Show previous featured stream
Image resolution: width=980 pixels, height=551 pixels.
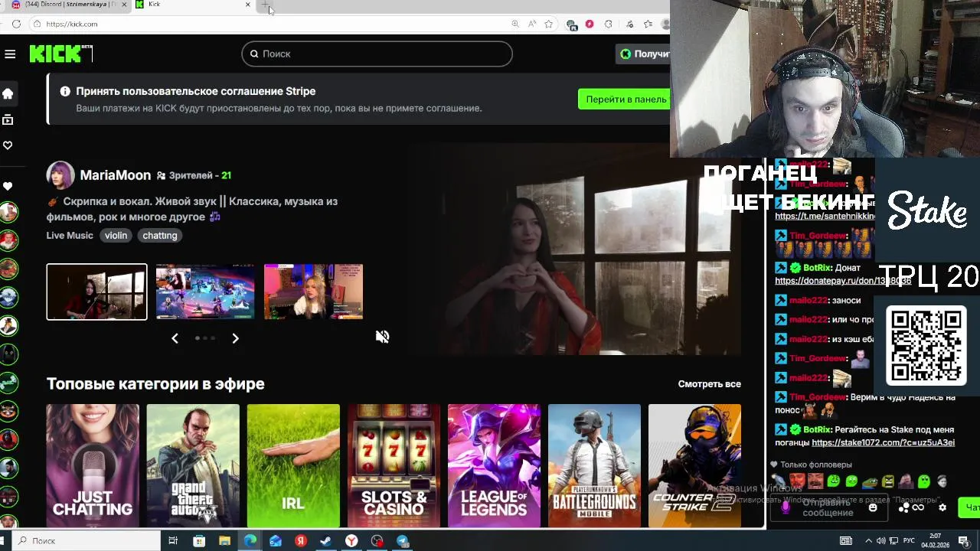pos(175,338)
